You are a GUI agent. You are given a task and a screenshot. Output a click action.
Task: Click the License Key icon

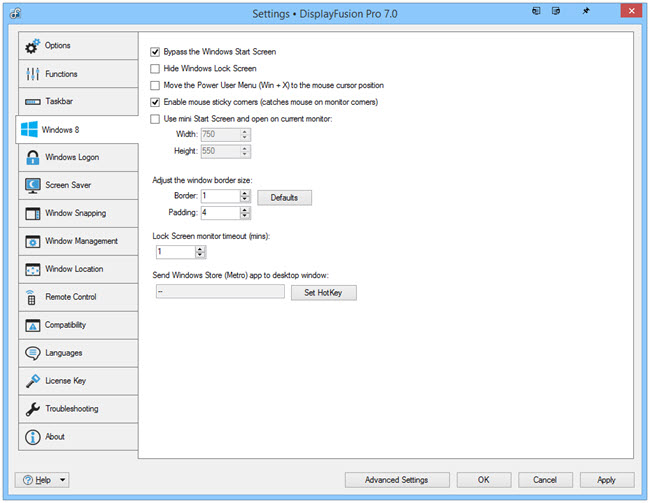tap(33, 381)
